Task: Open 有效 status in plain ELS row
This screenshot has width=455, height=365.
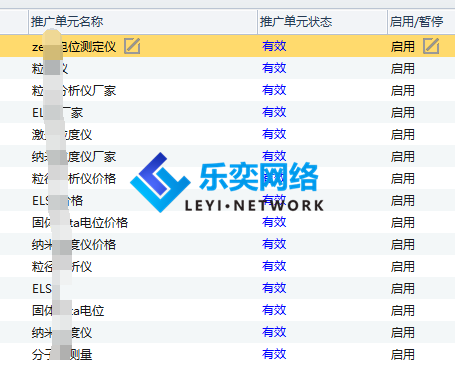Action: point(274,288)
